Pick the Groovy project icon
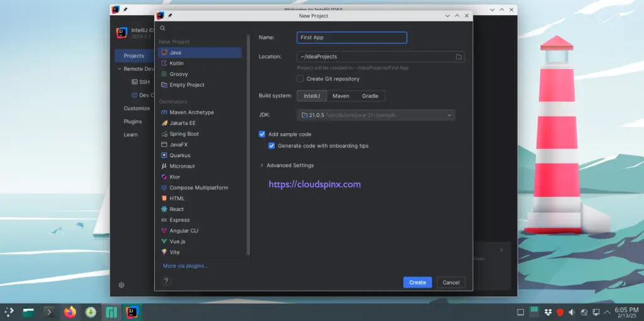The width and height of the screenshot is (644, 321). coord(164,74)
